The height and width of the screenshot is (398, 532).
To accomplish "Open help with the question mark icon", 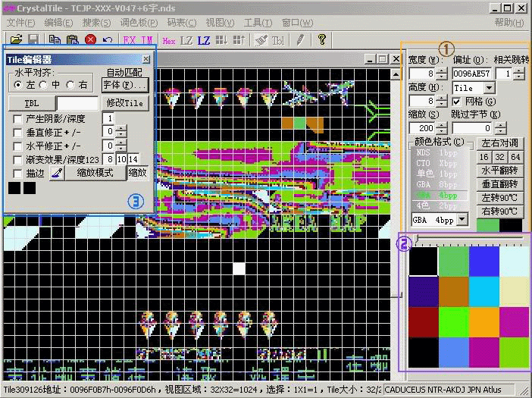I will (x=321, y=39).
